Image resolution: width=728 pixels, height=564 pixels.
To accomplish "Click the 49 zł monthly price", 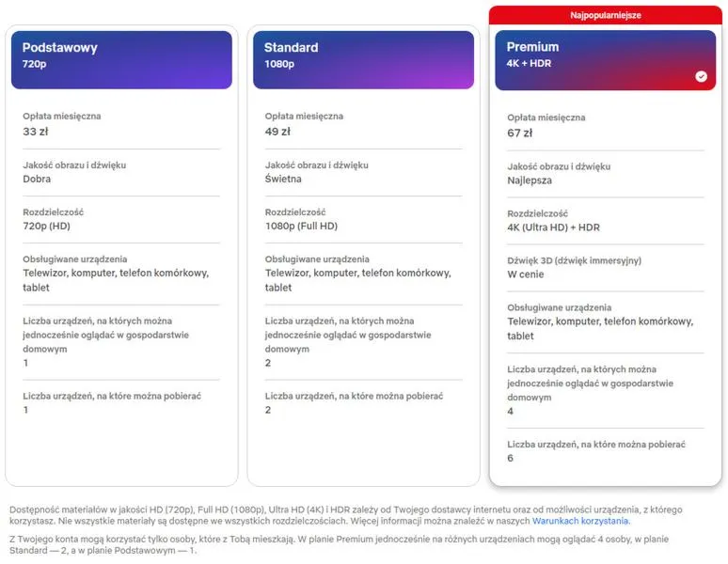I will (x=277, y=132).
